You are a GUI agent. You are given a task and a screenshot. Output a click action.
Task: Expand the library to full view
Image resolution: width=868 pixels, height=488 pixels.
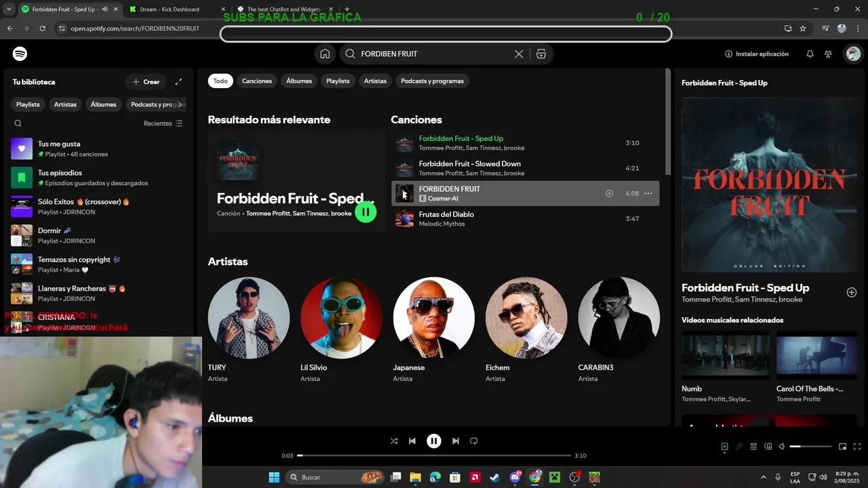(178, 82)
